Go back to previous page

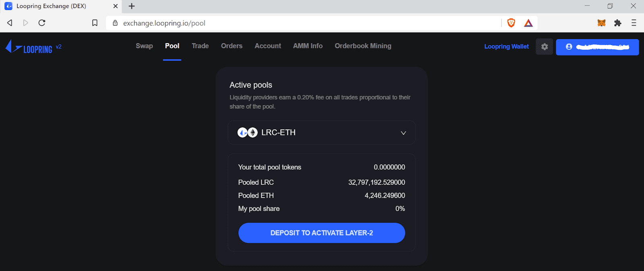click(x=10, y=23)
